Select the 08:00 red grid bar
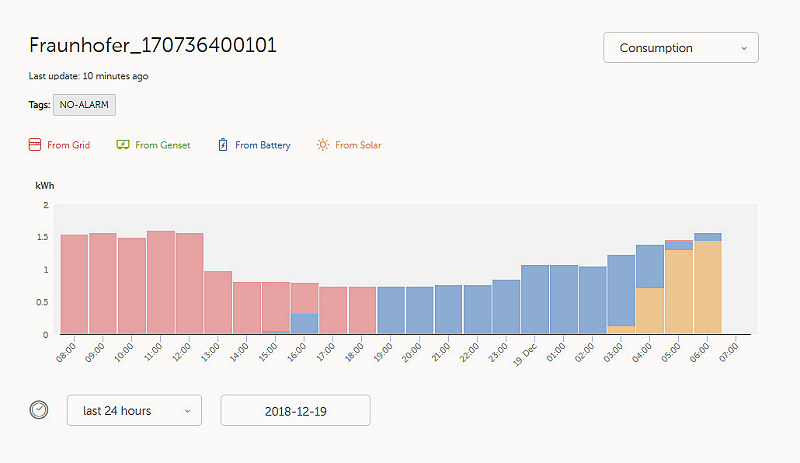The image size is (800, 463). tap(74, 284)
